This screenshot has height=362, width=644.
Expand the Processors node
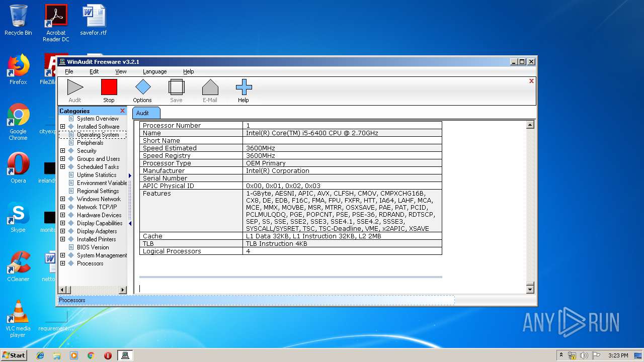pos(62,263)
